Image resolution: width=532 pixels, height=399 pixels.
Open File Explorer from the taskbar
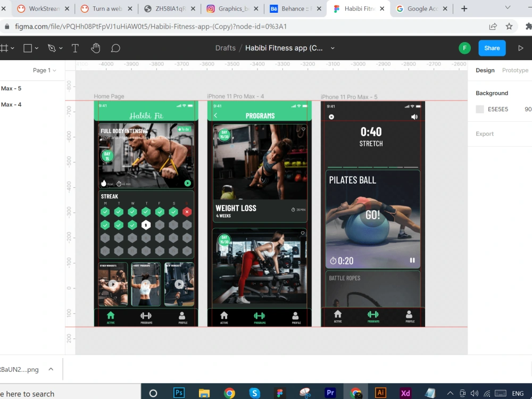click(x=204, y=393)
